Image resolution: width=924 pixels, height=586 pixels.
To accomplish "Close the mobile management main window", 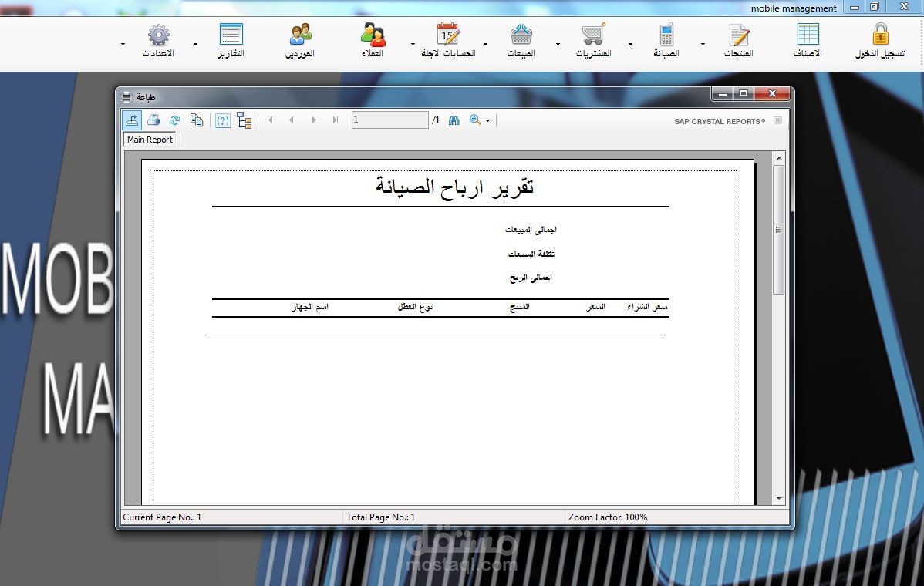I will (x=904, y=7).
